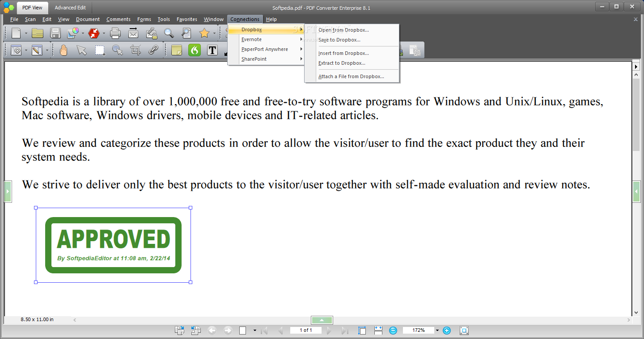This screenshot has height=339, width=644.
Task: Open the dropdown arrow beside New document
Action: click(26, 33)
